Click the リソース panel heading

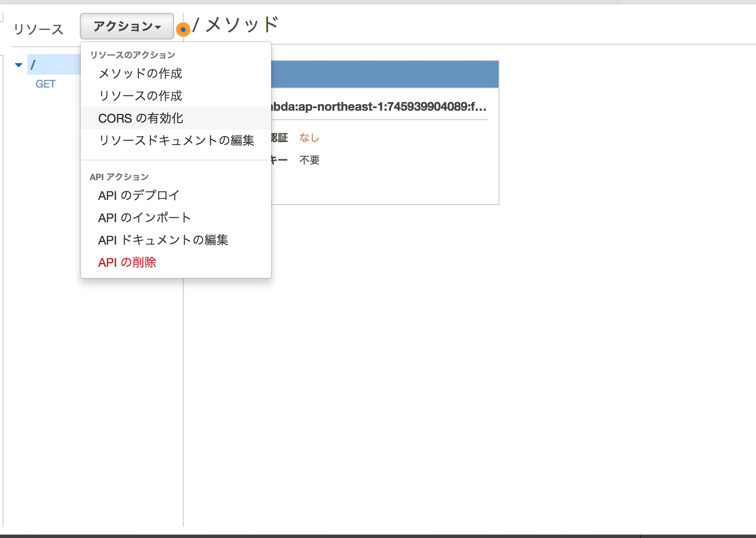click(x=39, y=29)
